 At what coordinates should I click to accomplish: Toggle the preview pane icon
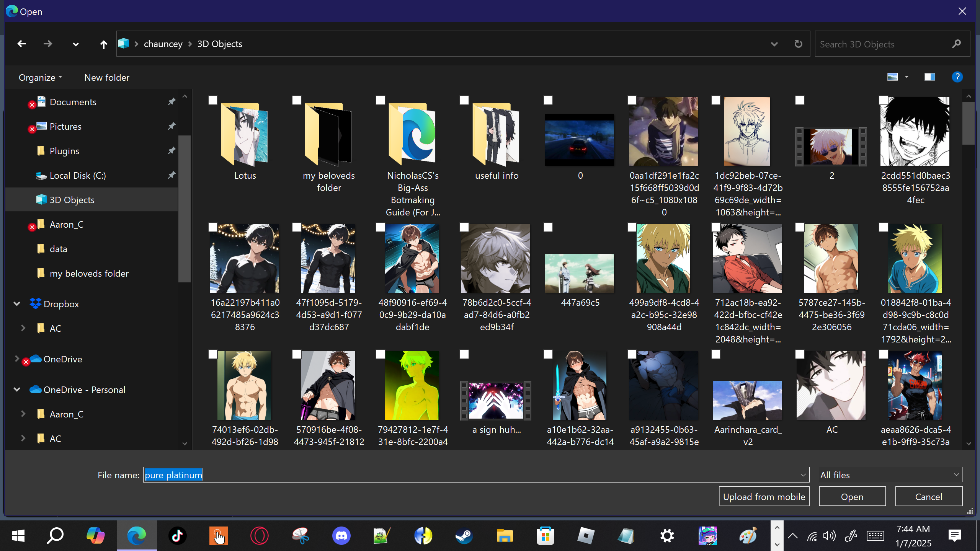point(929,77)
